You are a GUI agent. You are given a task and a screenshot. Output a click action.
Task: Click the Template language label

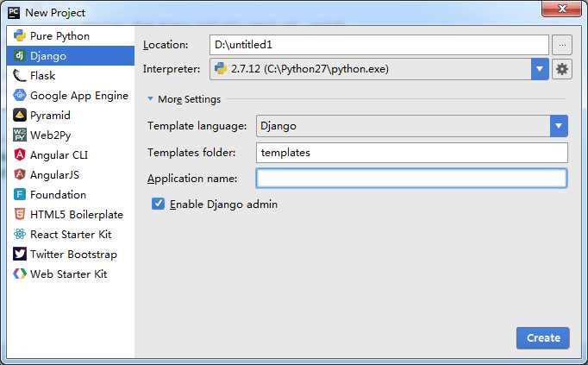click(197, 126)
